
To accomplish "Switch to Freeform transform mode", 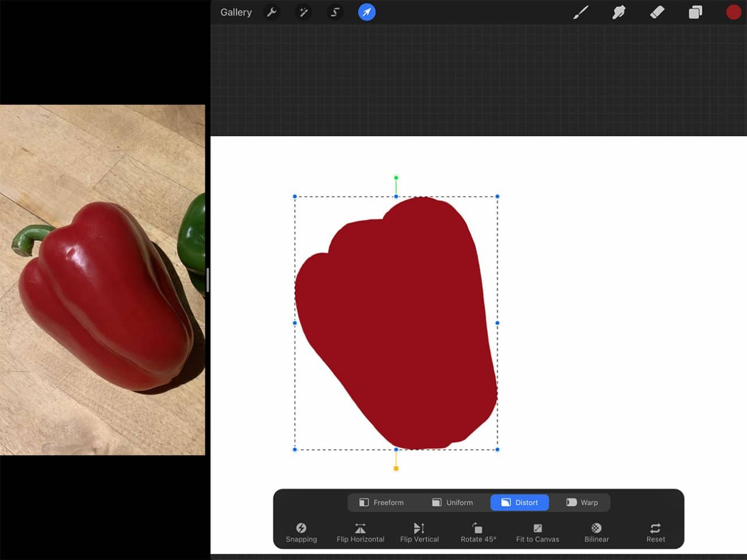I will click(x=382, y=502).
